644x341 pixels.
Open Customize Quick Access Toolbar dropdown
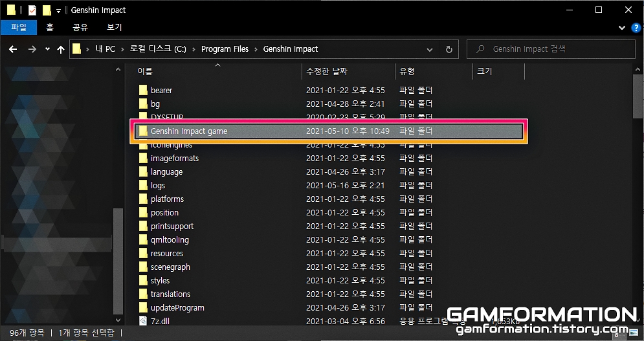coord(58,11)
